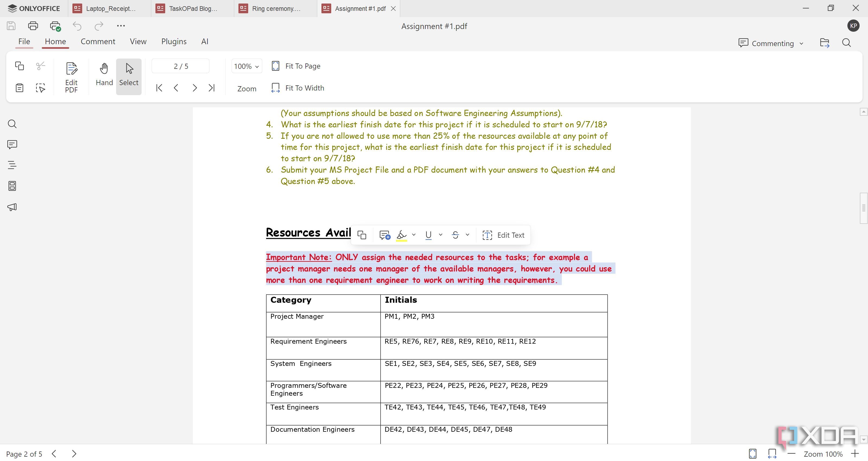The height and width of the screenshot is (461, 868).
Task: Click the ONLYOFFICE home logo
Action: point(34,8)
